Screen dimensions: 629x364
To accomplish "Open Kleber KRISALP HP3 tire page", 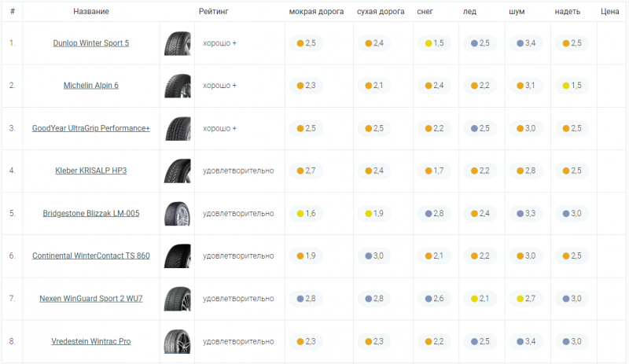I will click(91, 171).
